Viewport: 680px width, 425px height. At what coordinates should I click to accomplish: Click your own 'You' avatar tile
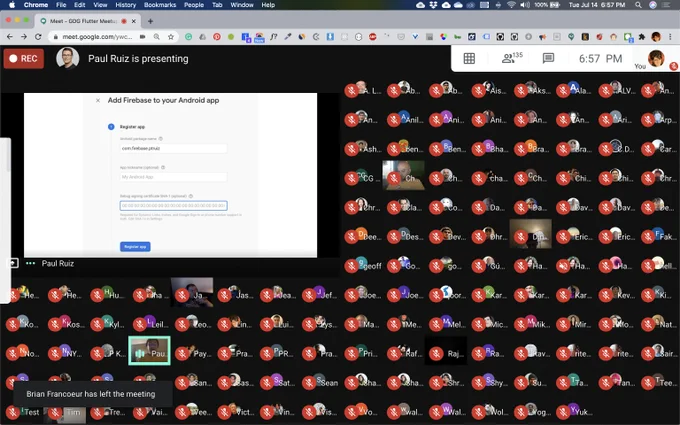point(656,59)
